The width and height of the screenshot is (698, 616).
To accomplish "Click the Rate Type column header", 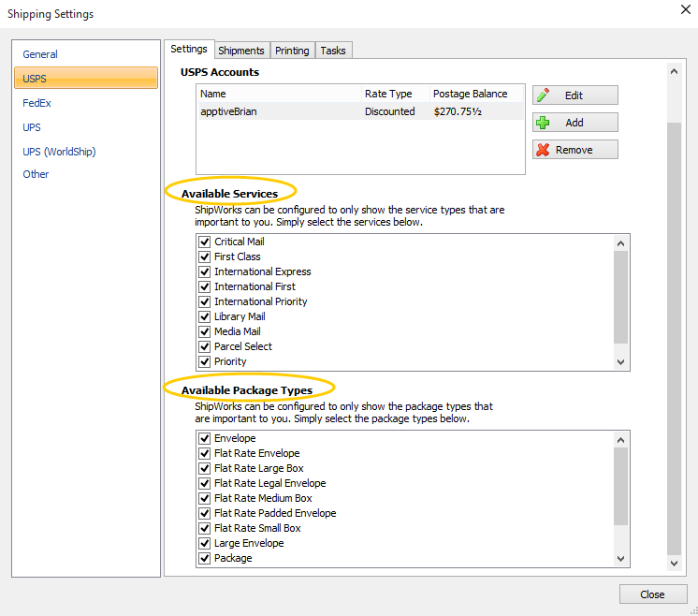I will tap(396, 94).
